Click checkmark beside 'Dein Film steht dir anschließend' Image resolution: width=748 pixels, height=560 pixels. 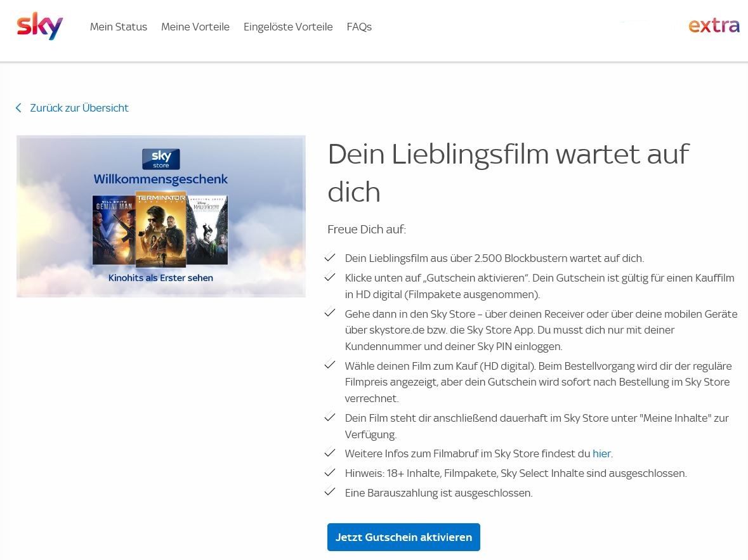pos(330,417)
